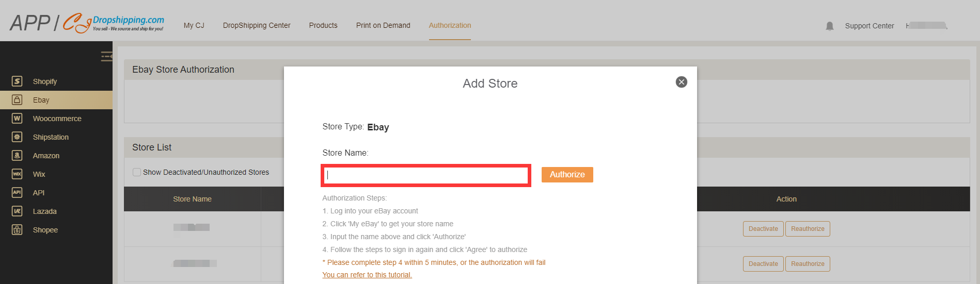980x284 pixels.
Task: Open the Authorization tab
Action: point(450,25)
